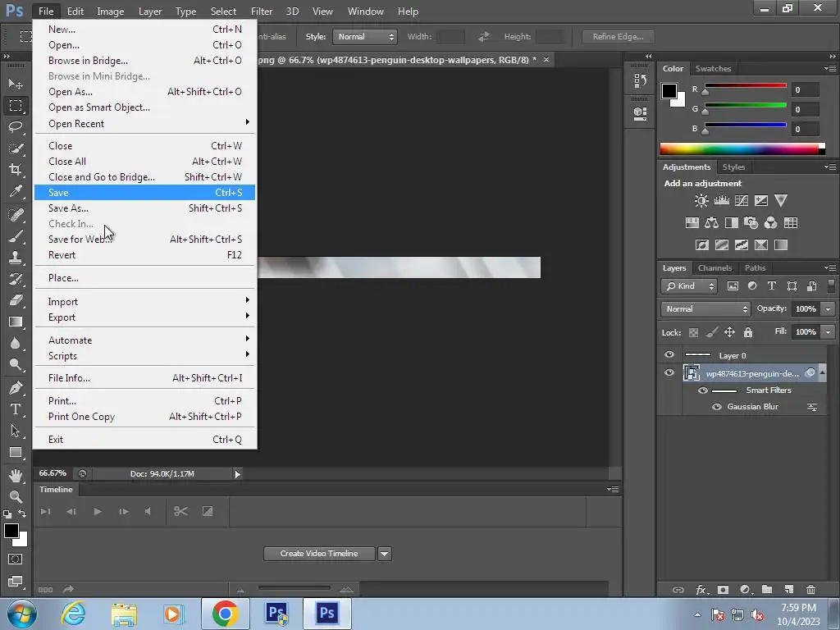This screenshot has height=630, width=840.
Task: Click the Layer 0 thumbnail
Action: click(697, 354)
